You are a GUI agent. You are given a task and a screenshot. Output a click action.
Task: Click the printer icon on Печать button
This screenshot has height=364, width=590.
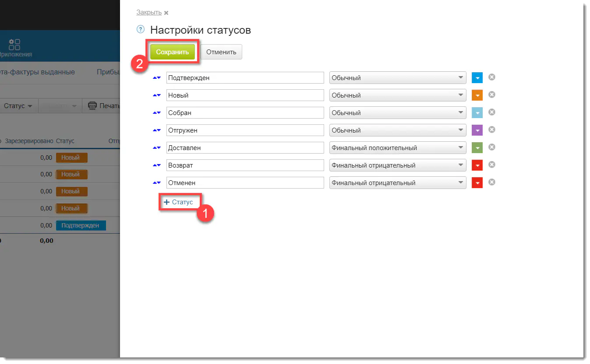pos(92,105)
